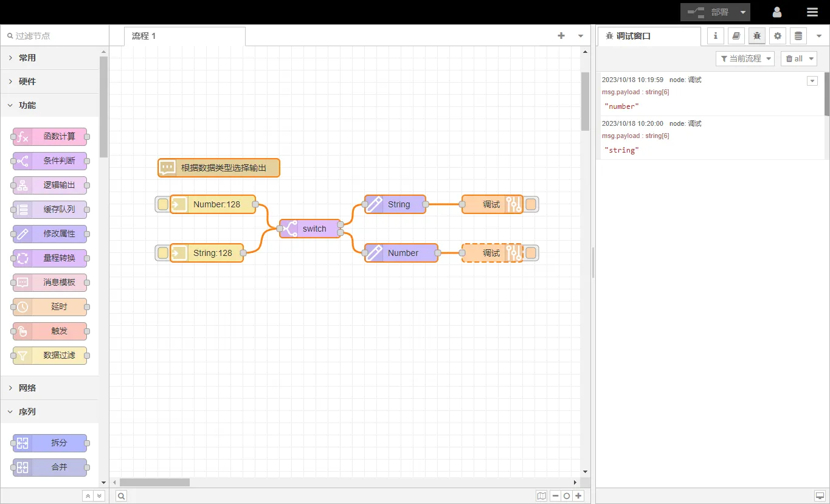Click the horizontal canvas scrollbar thumb
Viewport: 830px width, 504px height.
(x=154, y=482)
